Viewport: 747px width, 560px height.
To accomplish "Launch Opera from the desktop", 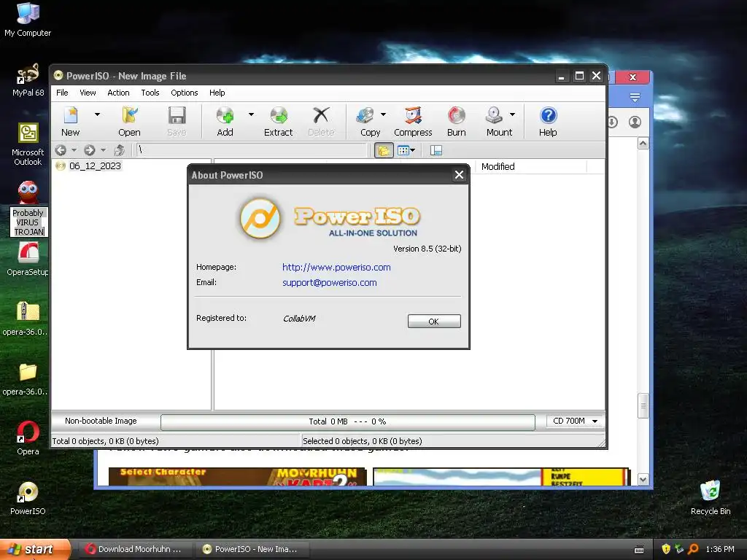I will coord(28,438).
